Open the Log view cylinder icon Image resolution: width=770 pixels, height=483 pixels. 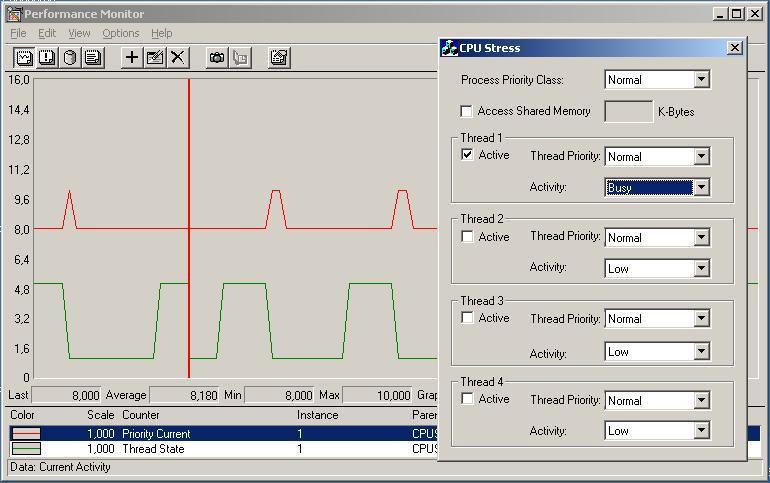70,57
